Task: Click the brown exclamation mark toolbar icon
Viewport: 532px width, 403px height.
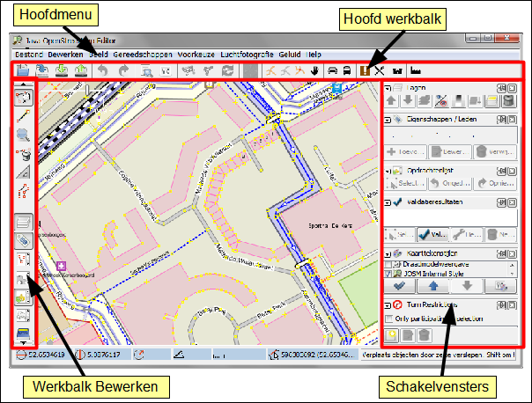Action: [365, 70]
